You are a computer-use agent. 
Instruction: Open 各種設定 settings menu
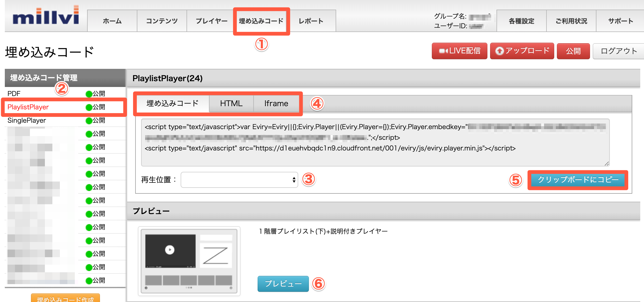pyautogui.click(x=521, y=21)
